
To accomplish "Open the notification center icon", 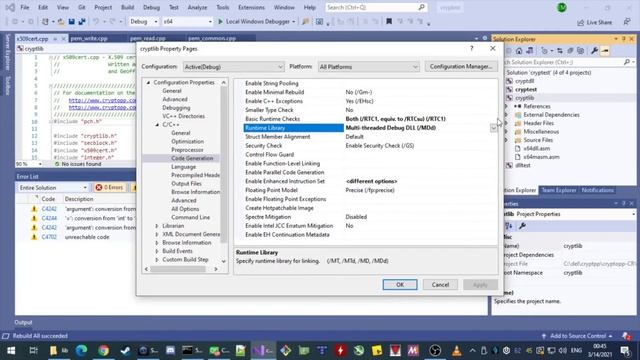I will click(x=625, y=350).
